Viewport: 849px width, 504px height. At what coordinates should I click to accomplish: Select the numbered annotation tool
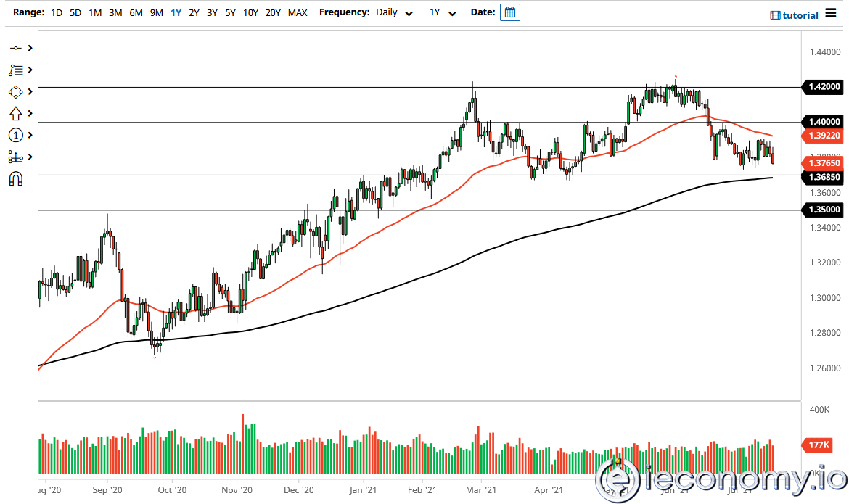click(16, 135)
